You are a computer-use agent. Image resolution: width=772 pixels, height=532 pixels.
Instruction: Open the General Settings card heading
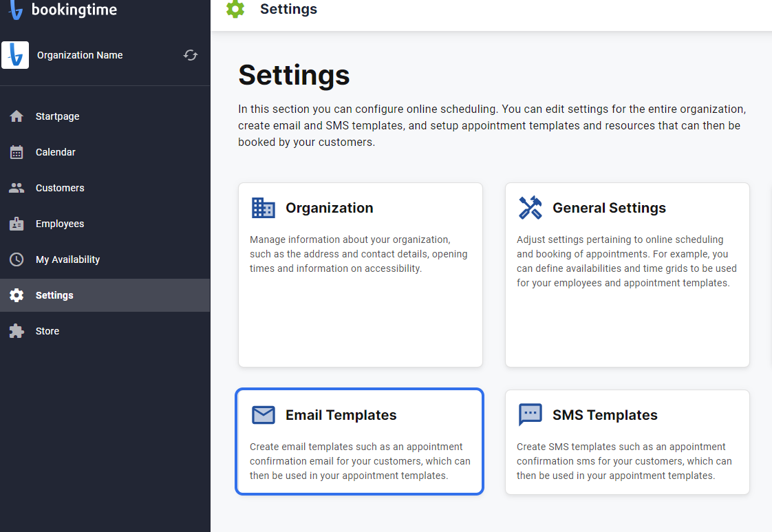pyautogui.click(x=609, y=208)
